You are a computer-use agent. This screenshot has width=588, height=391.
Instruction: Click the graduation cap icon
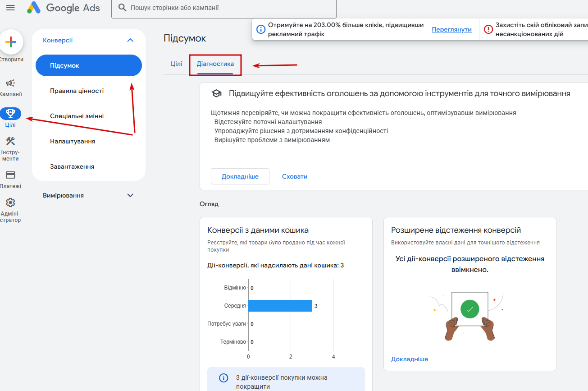(x=217, y=94)
